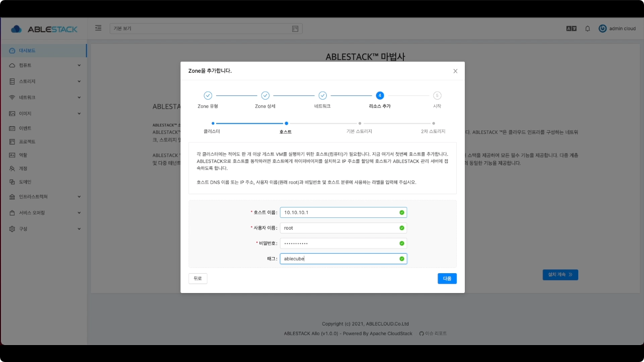Viewport: 644px width, 362px height.
Task: Click the project icon in the sidebar
Action: (x=12, y=142)
